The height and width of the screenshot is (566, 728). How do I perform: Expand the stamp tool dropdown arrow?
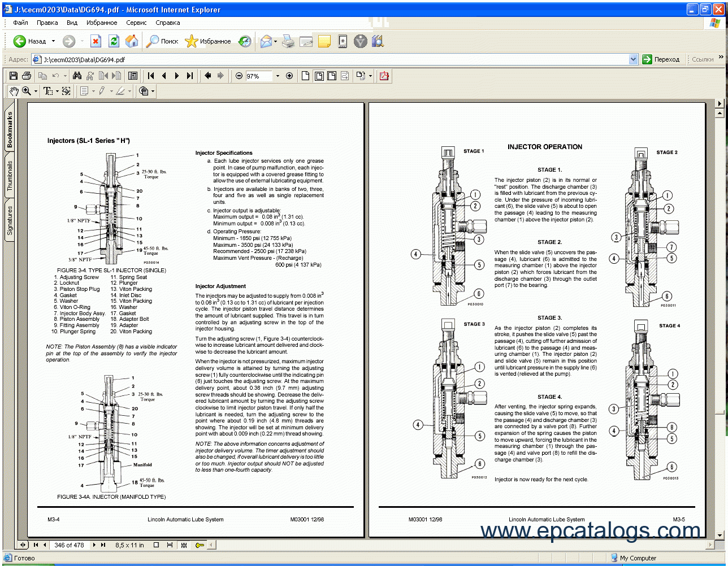coord(153,91)
